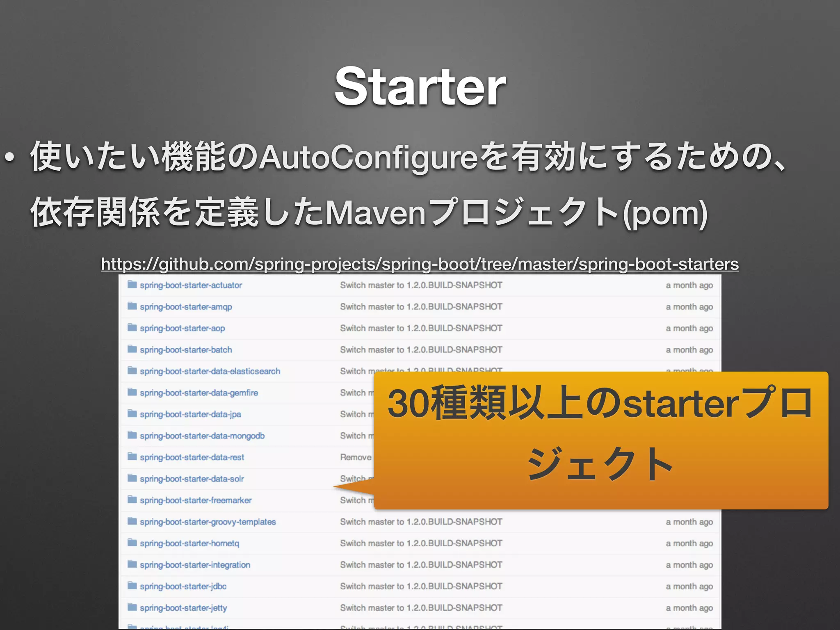
Task: Click folder icon beside spring-boot-starter-amqp
Action: (x=132, y=306)
